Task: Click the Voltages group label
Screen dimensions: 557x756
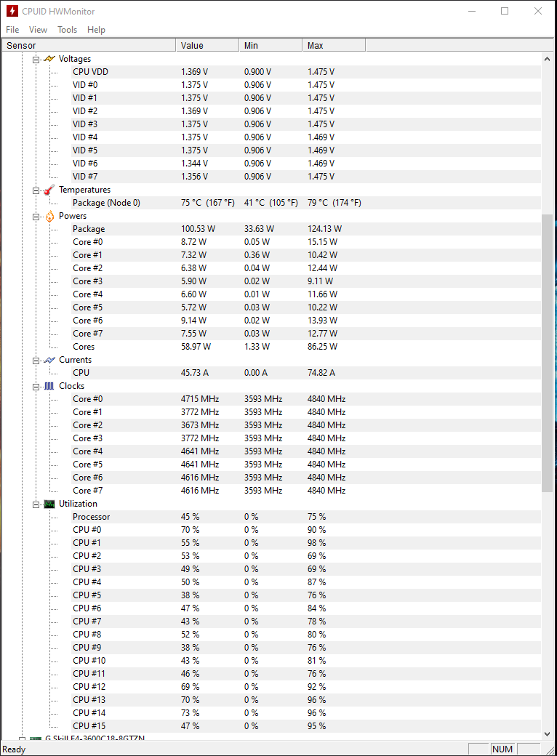Action: [75, 59]
